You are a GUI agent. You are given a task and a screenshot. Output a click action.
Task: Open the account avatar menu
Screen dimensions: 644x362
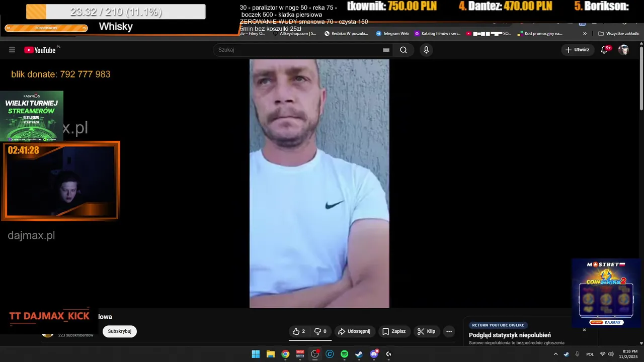tap(623, 50)
